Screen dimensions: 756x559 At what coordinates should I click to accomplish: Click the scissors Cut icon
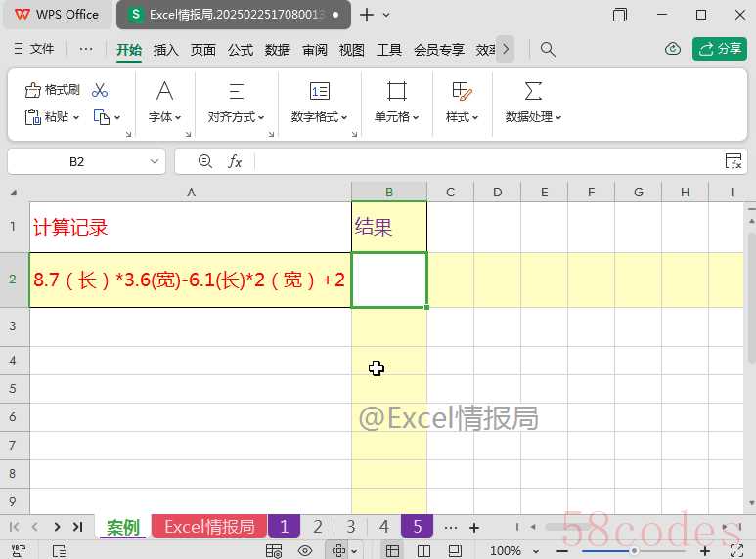[x=100, y=90]
